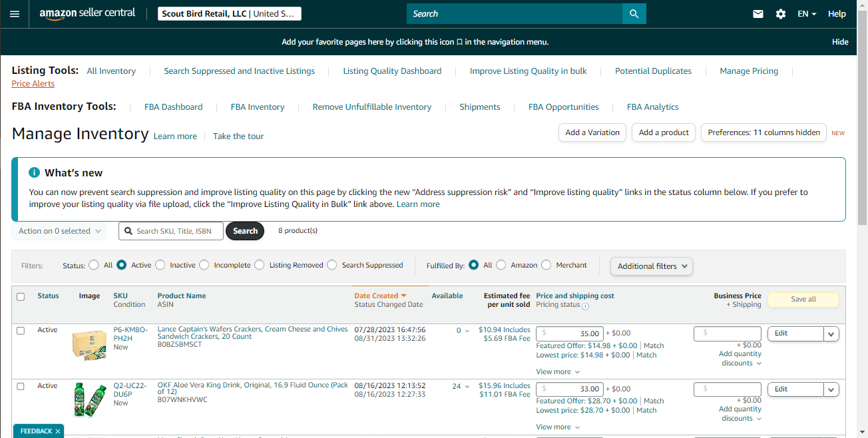868x438 pixels.
Task: Click the search magnifier button in header
Action: (x=634, y=14)
